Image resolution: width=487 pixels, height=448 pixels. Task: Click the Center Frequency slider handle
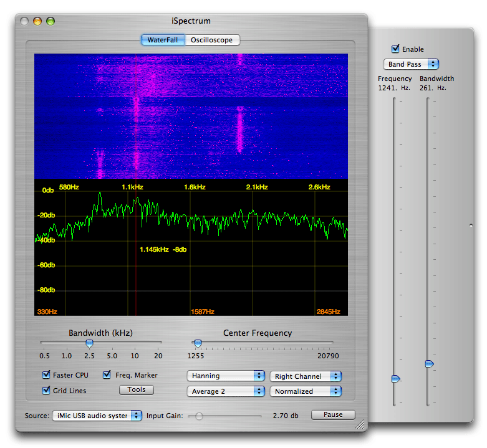click(198, 343)
